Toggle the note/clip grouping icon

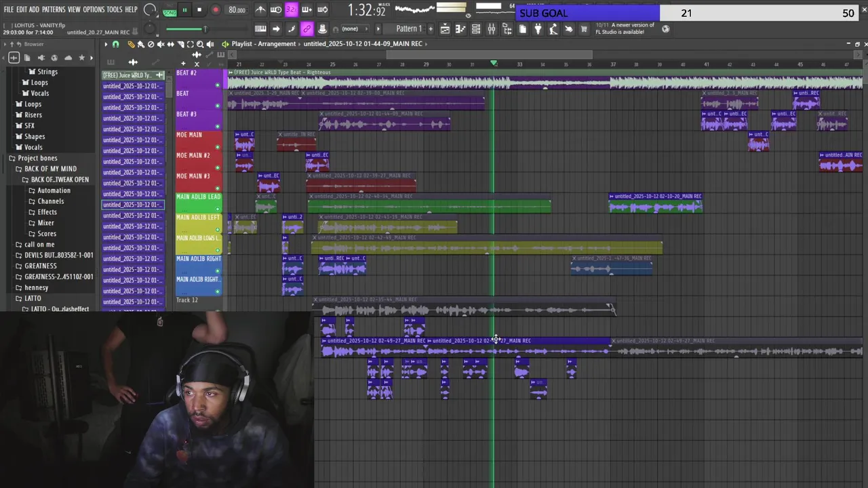coord(292,29)
